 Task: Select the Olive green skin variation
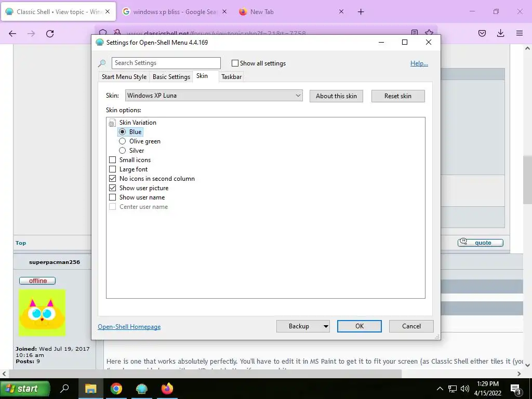pos(123,141)
